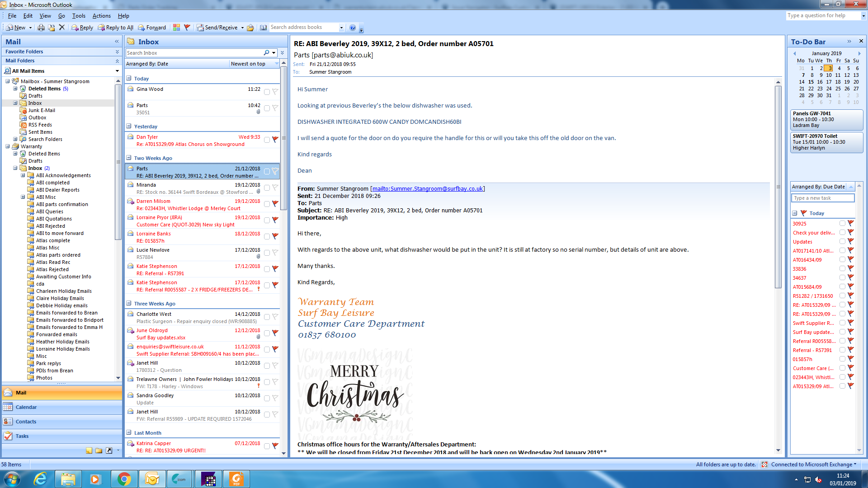Expand the ABI Acknowledgements folder
The width and height of the screenshot is (868, 488).
pos(23,175)
